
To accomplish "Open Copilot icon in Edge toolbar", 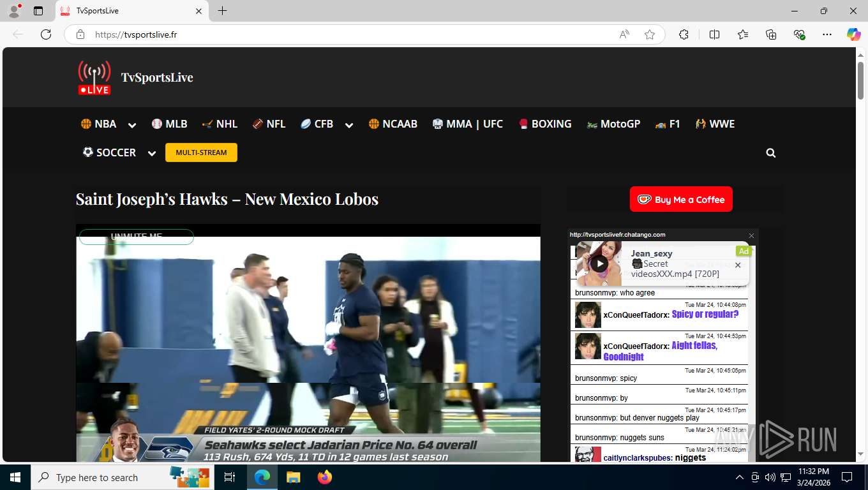I will (854, 34).
